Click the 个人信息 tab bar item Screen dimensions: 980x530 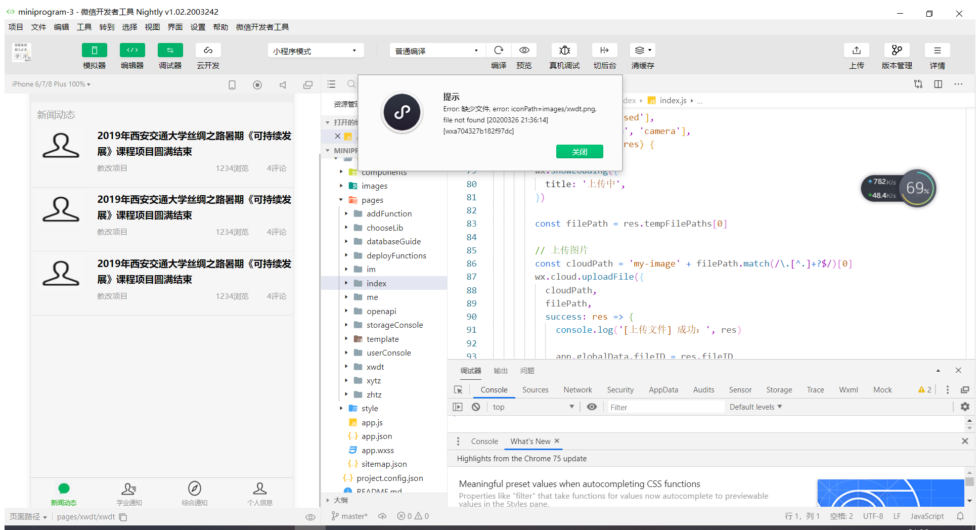point(260,494)
